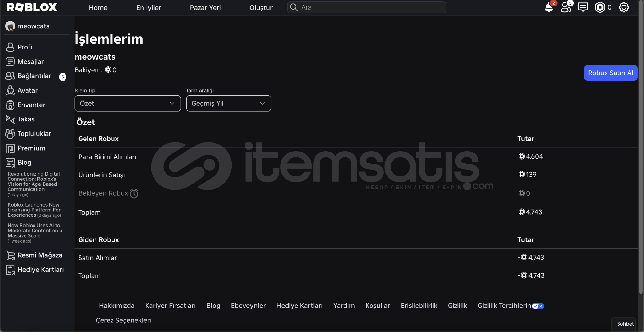Open Envanter link in sidebar
644x332 pixels.
pyautogui.click(x=31, y=105)
